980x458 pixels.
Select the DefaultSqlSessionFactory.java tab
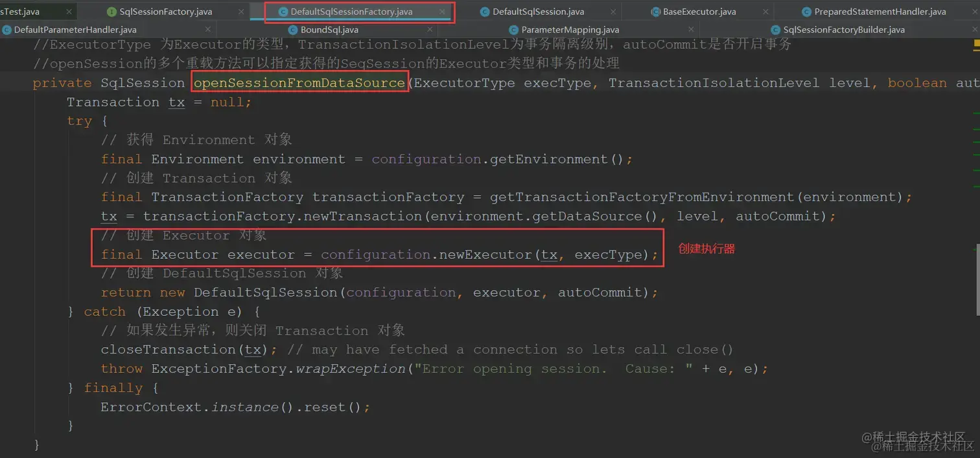351,12
